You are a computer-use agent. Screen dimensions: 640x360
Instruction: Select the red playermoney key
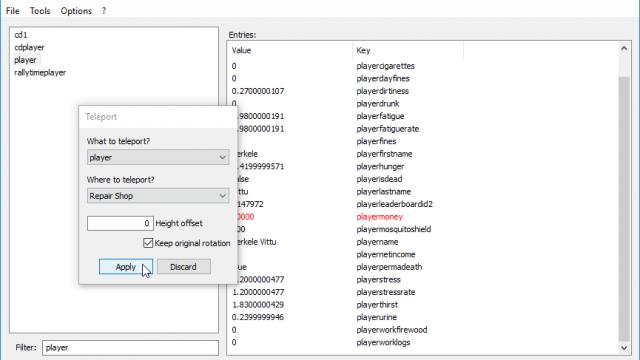click(x=379, y=217)
